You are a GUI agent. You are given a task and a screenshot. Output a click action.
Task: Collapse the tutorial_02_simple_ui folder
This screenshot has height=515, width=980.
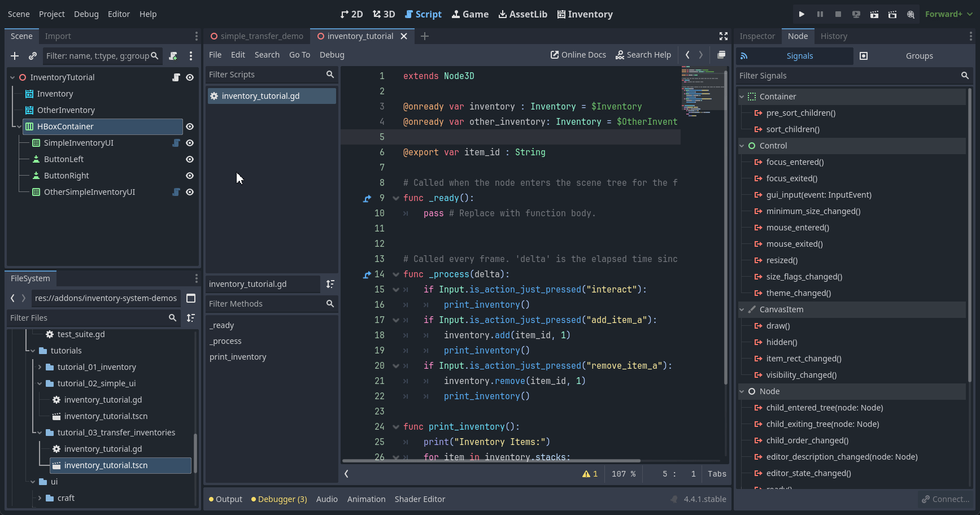pyautogui.click(x=40, y=383)
